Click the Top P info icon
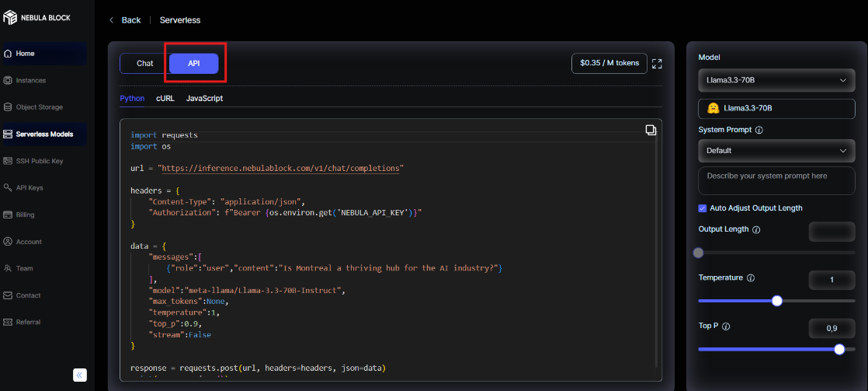The image size is (868, 391). coord(726,327)
